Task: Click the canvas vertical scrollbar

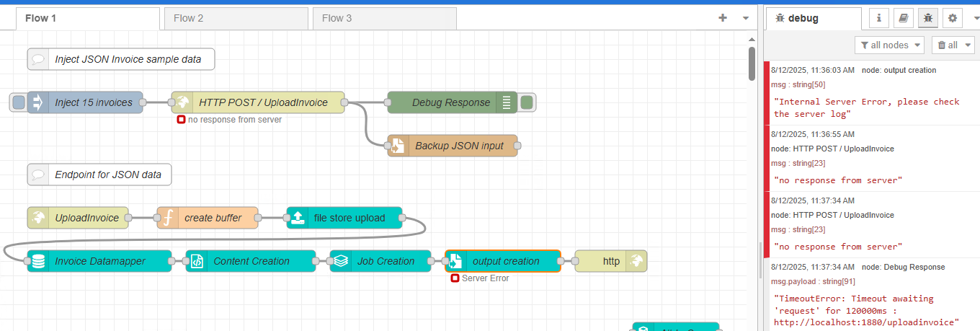Action: click(x=752, y=63)
